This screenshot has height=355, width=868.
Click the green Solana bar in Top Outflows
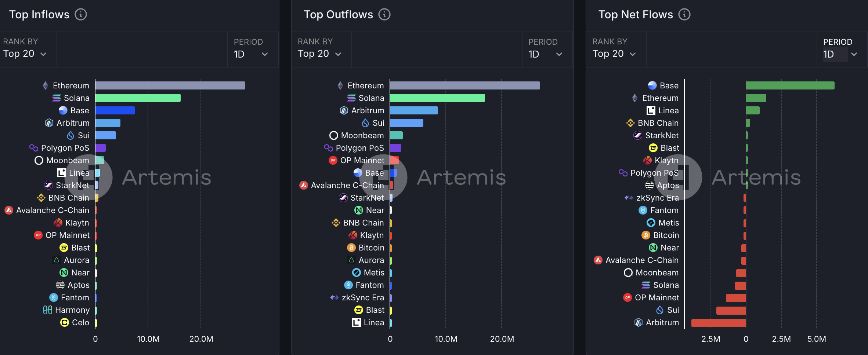click(x=437, y=98)
